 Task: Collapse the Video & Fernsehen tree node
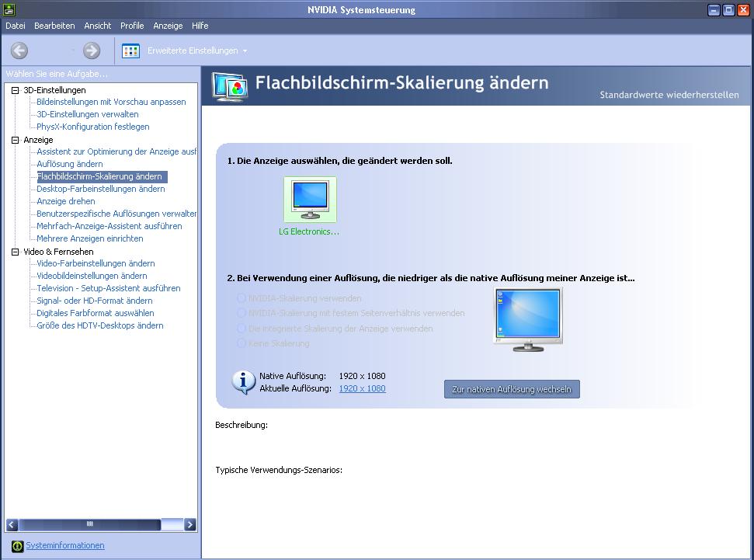[x=16, y=252]
